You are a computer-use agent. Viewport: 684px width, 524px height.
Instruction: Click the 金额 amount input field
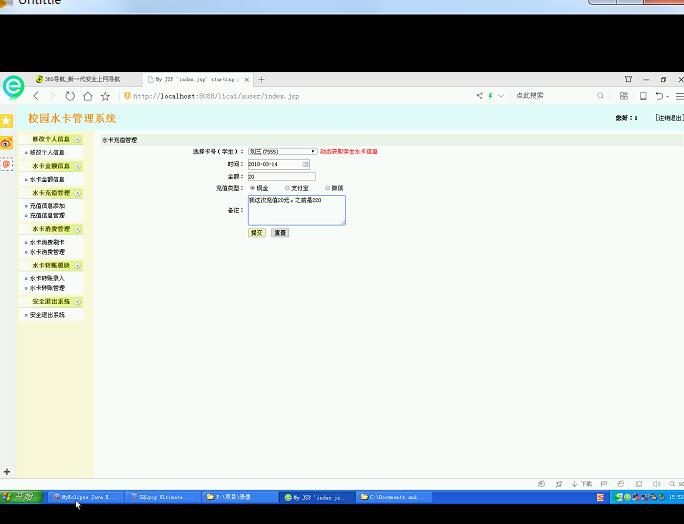coord(281,176)
